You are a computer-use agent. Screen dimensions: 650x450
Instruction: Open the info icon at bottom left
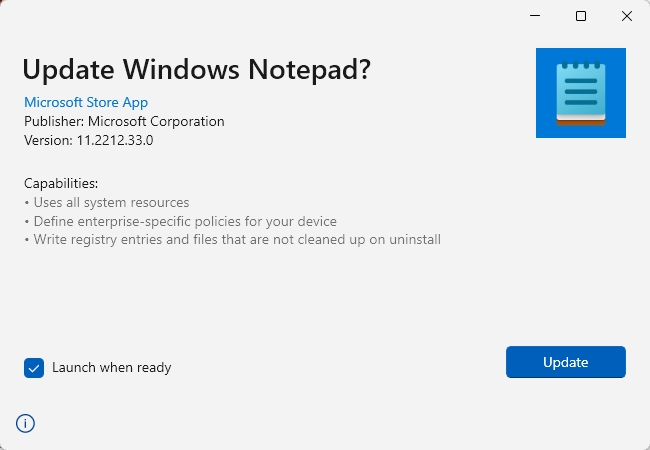[x=25, y=423]
